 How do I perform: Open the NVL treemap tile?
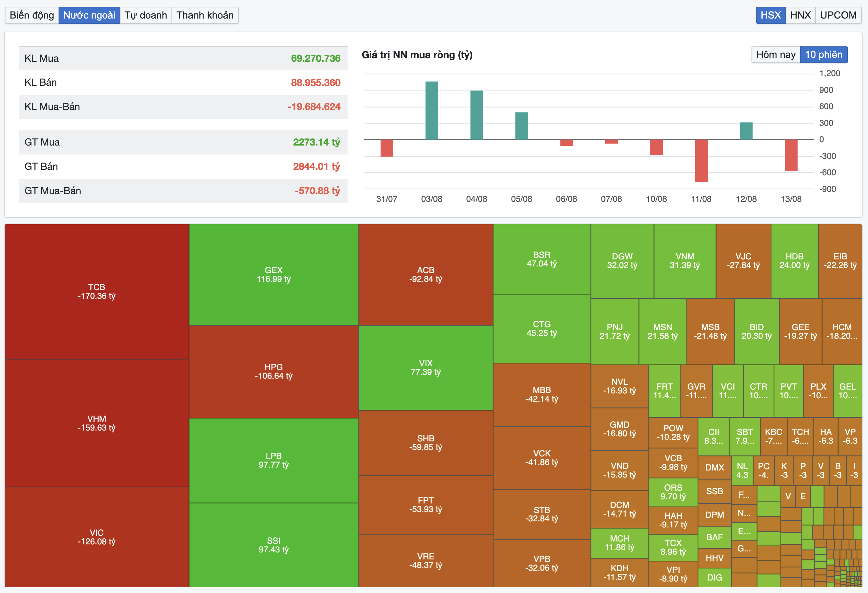click(620, 386)
